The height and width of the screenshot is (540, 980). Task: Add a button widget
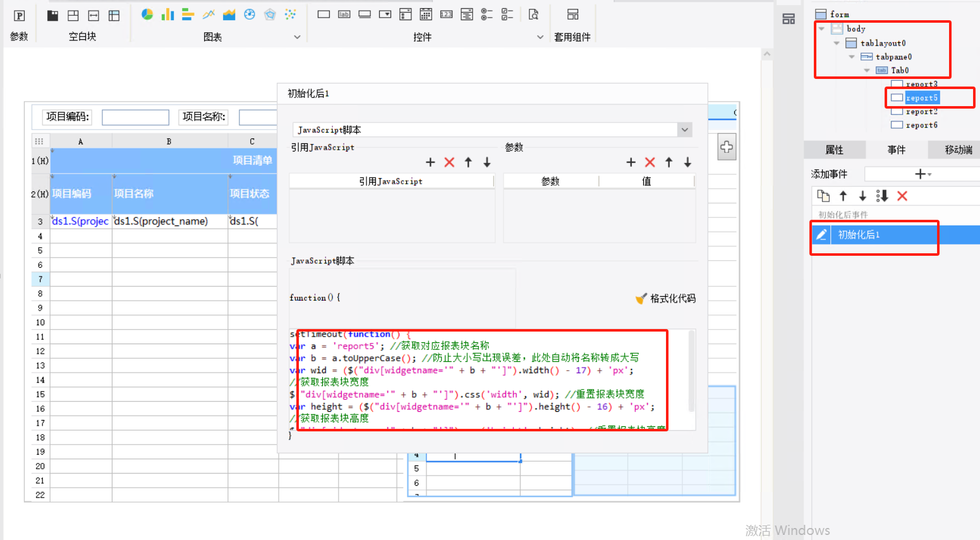point(365,14)
